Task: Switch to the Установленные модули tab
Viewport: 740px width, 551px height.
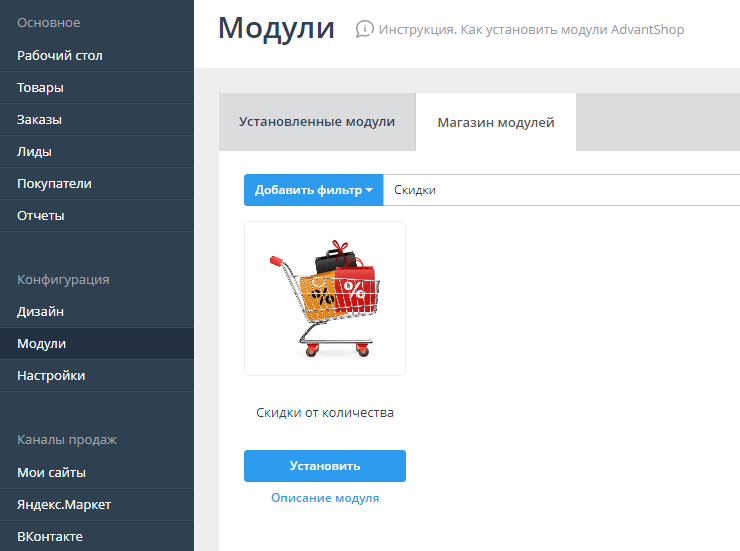Action: tap(317, 122)
